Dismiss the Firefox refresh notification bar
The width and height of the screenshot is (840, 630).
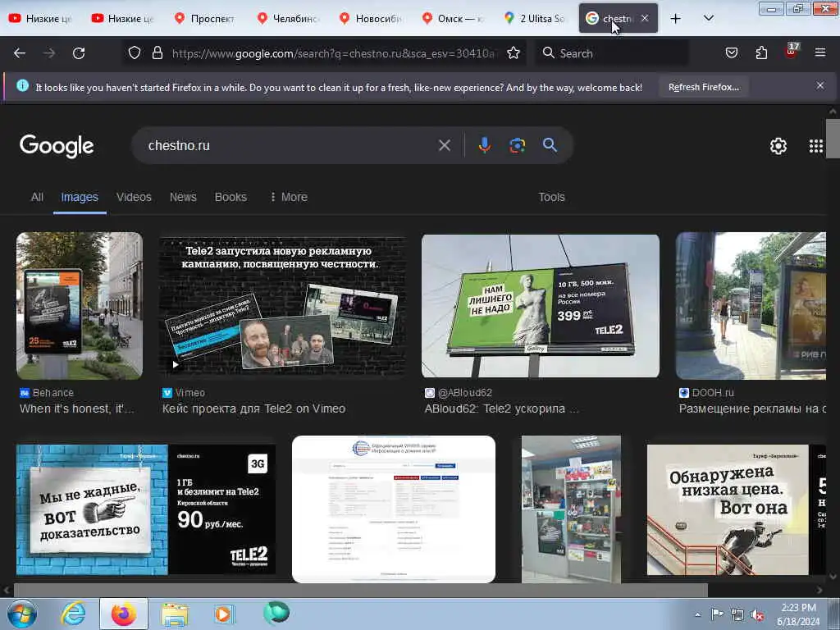click(819, 85)
